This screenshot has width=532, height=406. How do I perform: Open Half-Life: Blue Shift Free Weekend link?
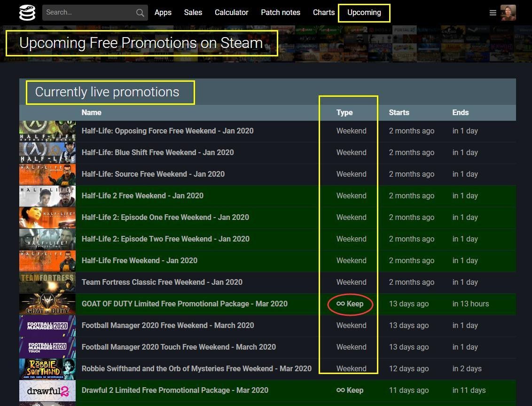(158, 153)
